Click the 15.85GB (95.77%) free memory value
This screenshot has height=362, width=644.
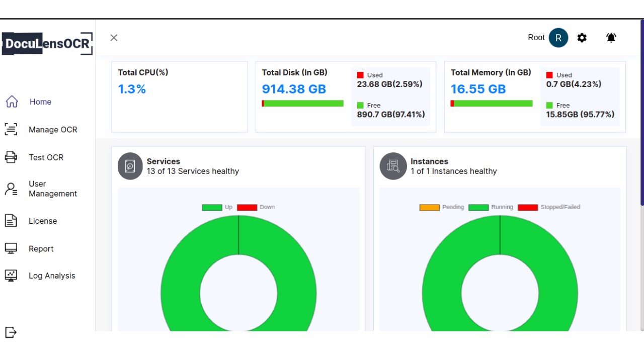(580, 114)
